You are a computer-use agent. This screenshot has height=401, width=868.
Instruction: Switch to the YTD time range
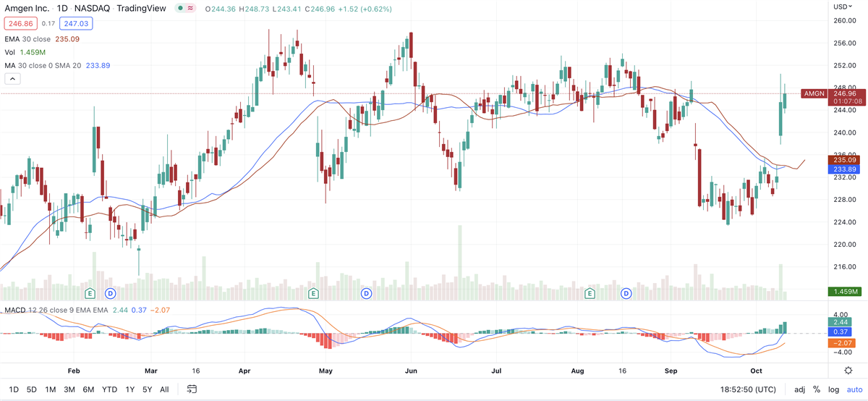point(109,389)
